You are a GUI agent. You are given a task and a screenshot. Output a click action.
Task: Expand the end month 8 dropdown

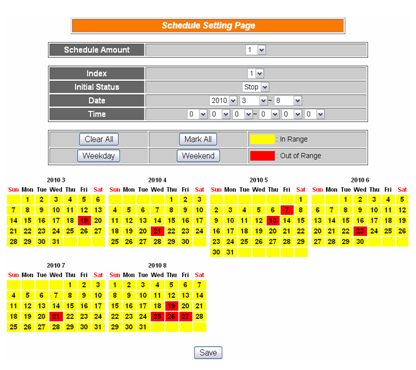point(288,101)
